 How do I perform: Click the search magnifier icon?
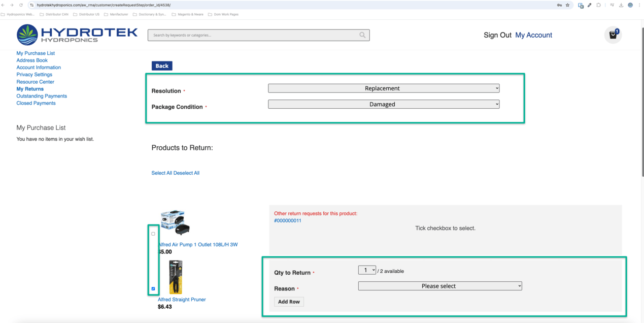pyautogui.click(x=362, y=35)
